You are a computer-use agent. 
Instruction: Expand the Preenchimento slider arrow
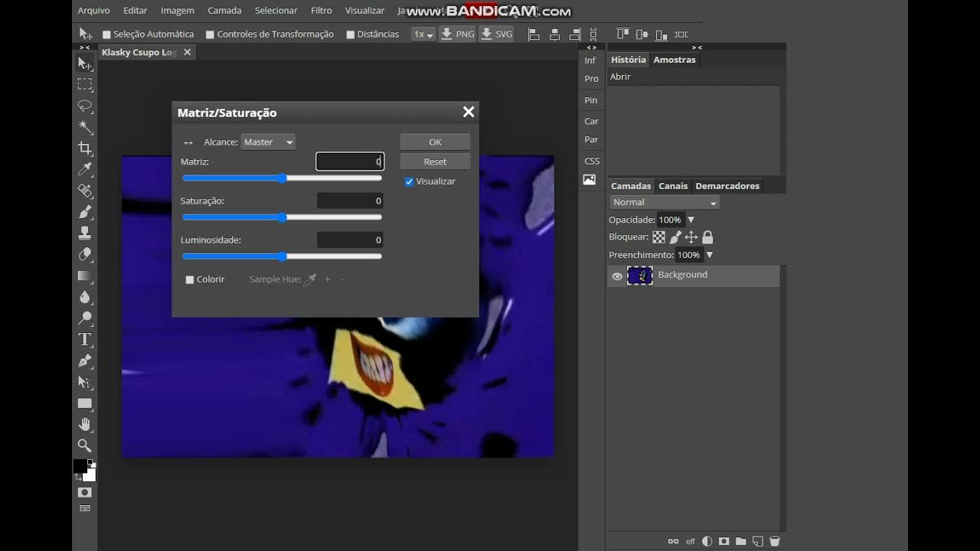tap(709, 255)
